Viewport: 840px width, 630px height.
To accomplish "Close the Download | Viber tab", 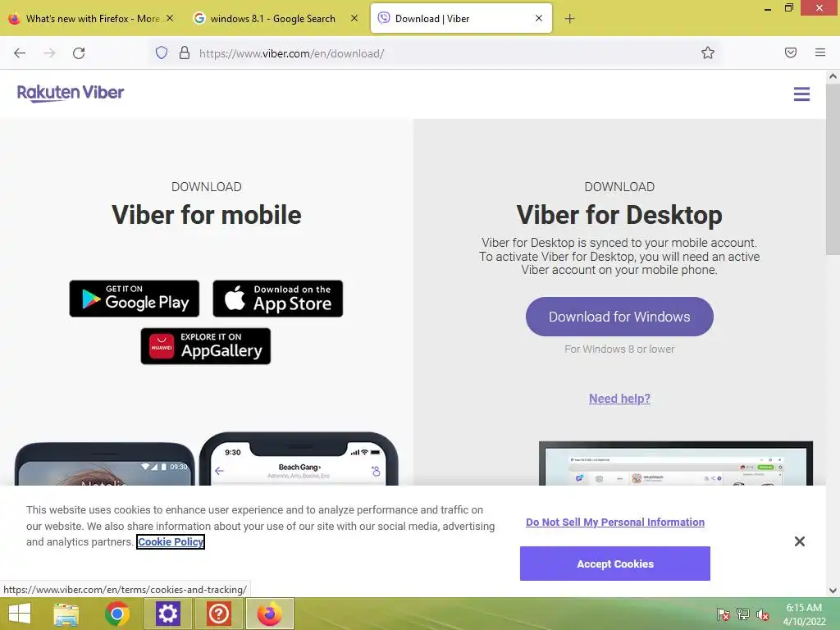I will [539, 18].
